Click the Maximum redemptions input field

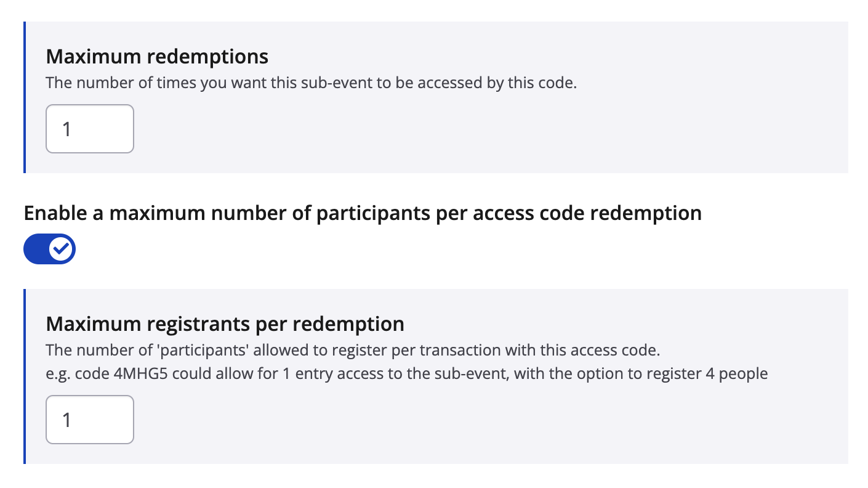[90, 129]
